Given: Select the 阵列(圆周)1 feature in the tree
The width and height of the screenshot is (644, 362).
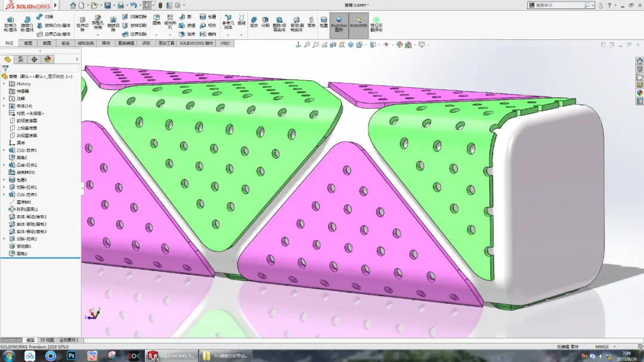Looking at the screenshot, I should pyautogui.click(x=23, y=209).
